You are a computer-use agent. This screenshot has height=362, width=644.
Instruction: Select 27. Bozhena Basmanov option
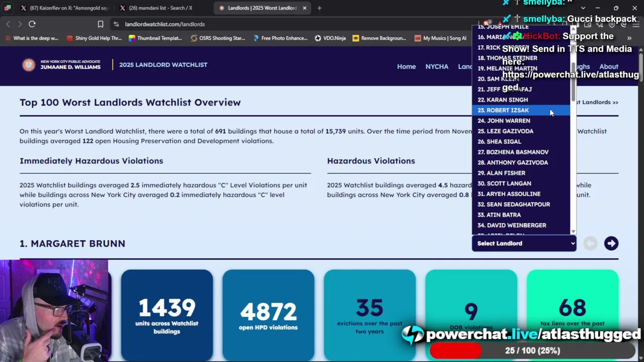521,152
